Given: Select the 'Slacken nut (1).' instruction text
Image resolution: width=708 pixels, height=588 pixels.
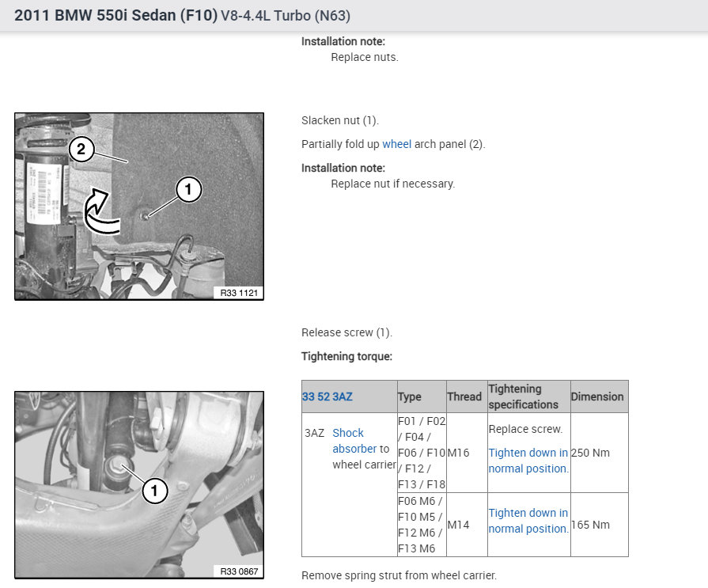Looking at the screenshot, I should pos(340,120).
